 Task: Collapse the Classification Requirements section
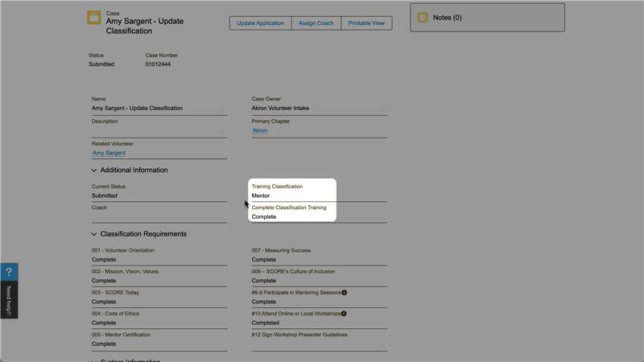point(94,234)
